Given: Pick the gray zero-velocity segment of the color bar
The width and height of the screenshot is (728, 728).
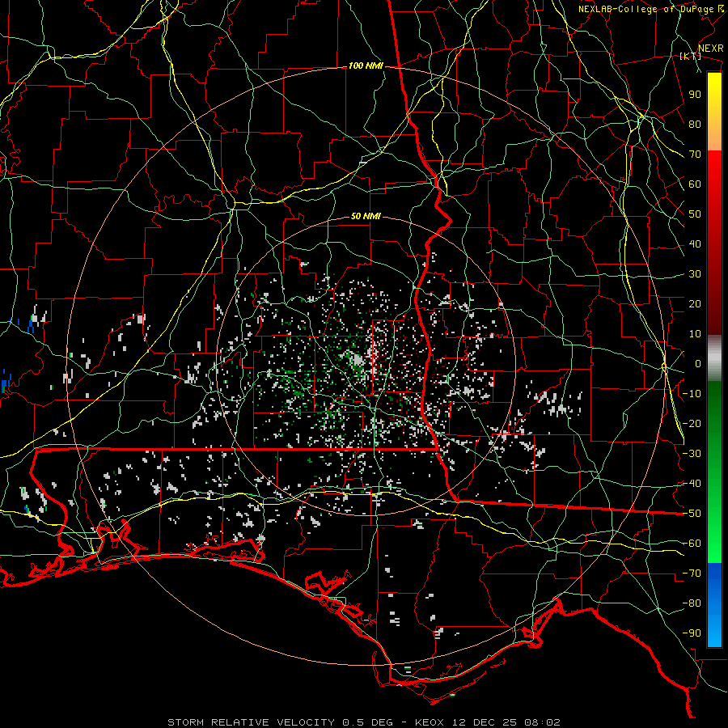Looking at the screenshot, I should coord(714,358).
